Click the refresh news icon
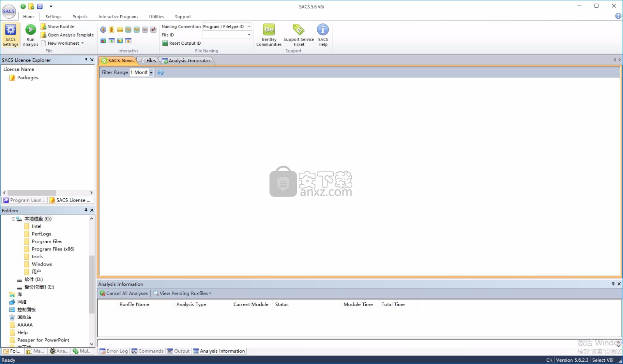623x364 pixels. [x=160, y=72]
